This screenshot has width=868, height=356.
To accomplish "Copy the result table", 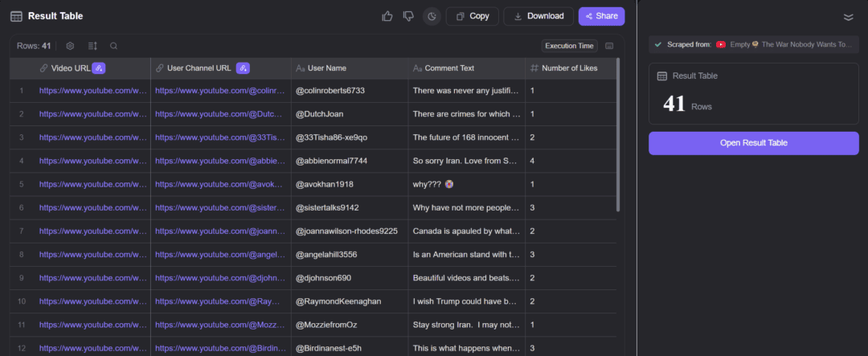I will (473, 16).
